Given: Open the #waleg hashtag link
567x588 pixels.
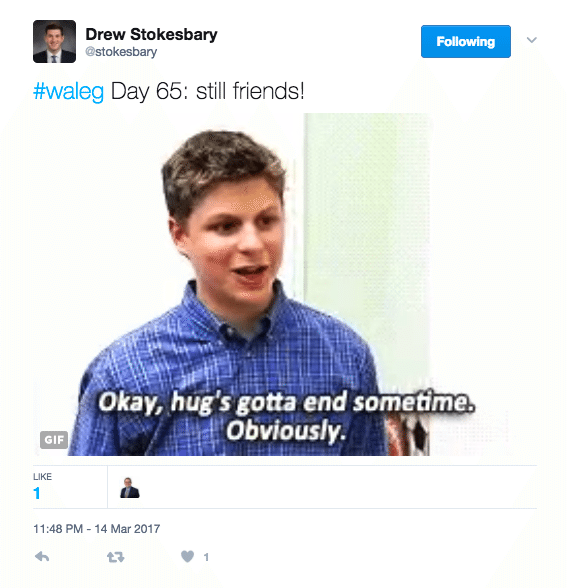Looking at the screenshot, I should pos(69,91).
